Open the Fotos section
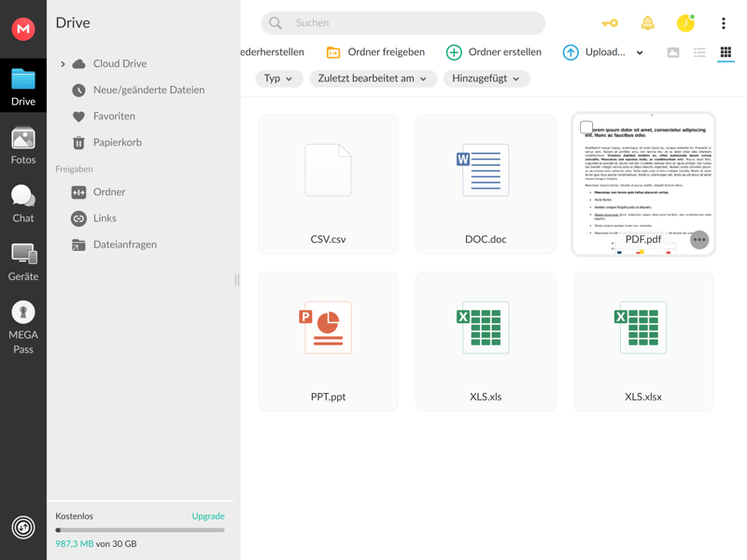The image size is (747, 560). pyautogui.click(x=22, y=146)
